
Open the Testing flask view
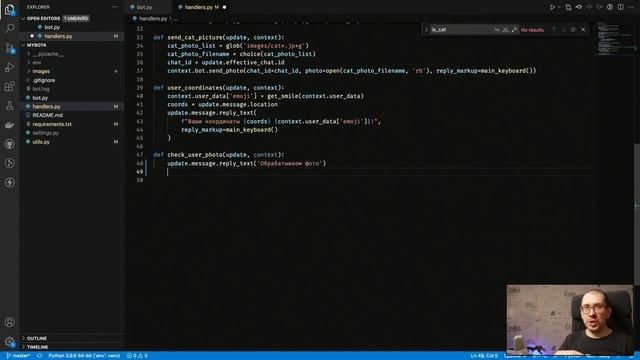pyautogui.click(x=9, y=105)
